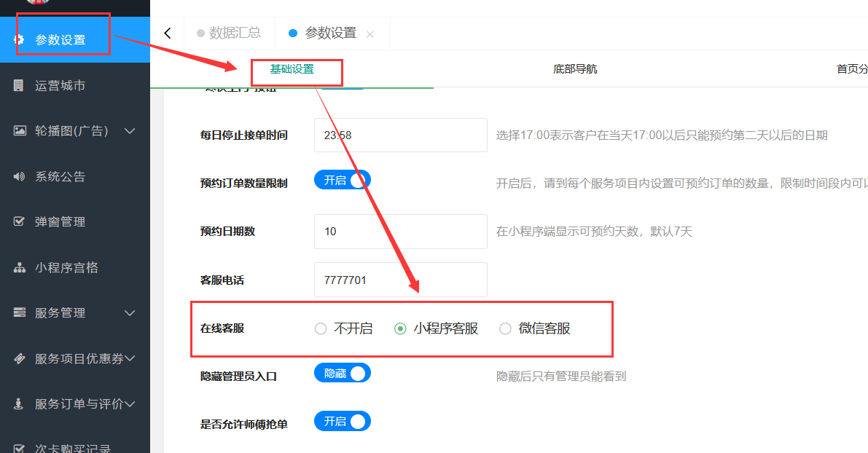Close the 参数设置 tab with its x
Image resolution: width=868 pixels, height=453 pixels.
[370, 34]
